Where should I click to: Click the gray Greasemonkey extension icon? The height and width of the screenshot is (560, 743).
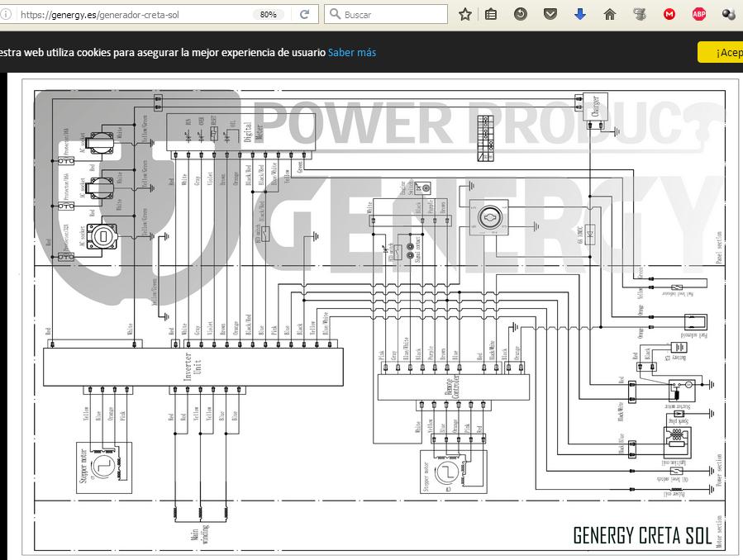(x=640, y=15)
